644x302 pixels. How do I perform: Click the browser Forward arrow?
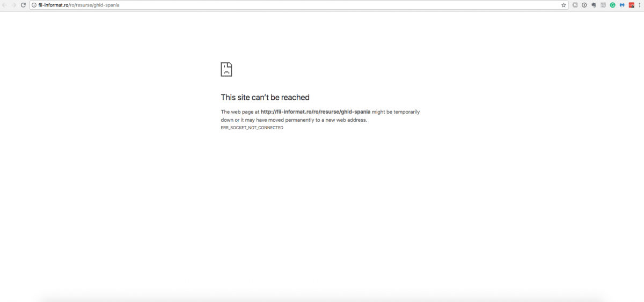pos(14,5)
